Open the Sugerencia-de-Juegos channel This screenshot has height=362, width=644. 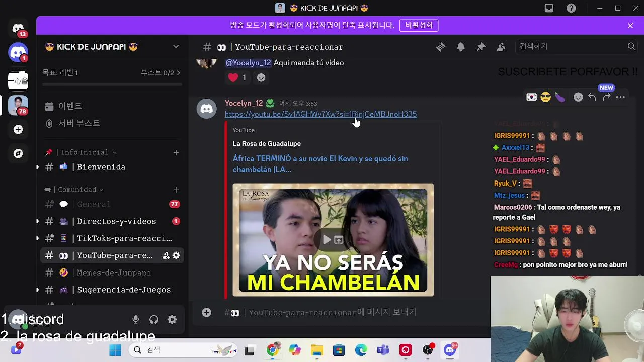(x=112, y=290)
